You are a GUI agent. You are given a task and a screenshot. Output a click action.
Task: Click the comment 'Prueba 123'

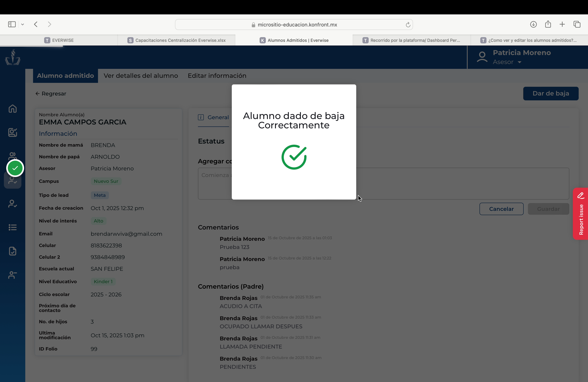click(x=234, y=247)
